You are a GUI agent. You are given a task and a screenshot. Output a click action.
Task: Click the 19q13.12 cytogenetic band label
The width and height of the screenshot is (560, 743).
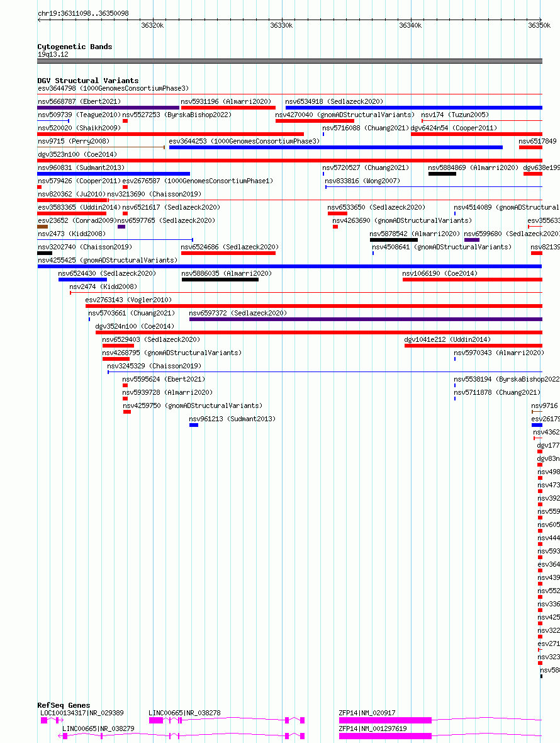pos(53,55)
